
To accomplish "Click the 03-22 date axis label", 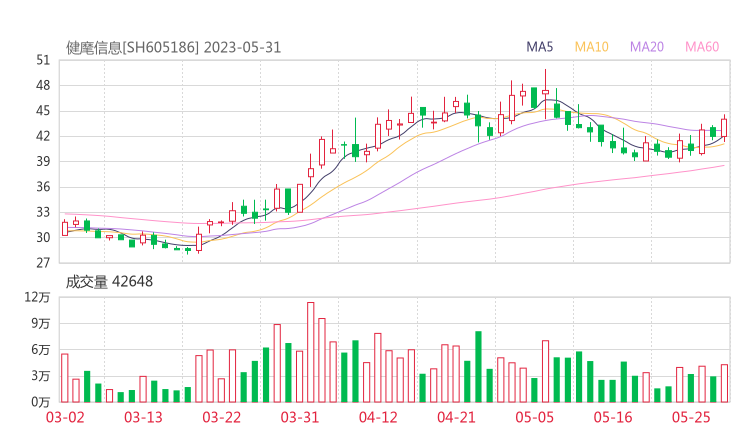I will pos(221,417).
